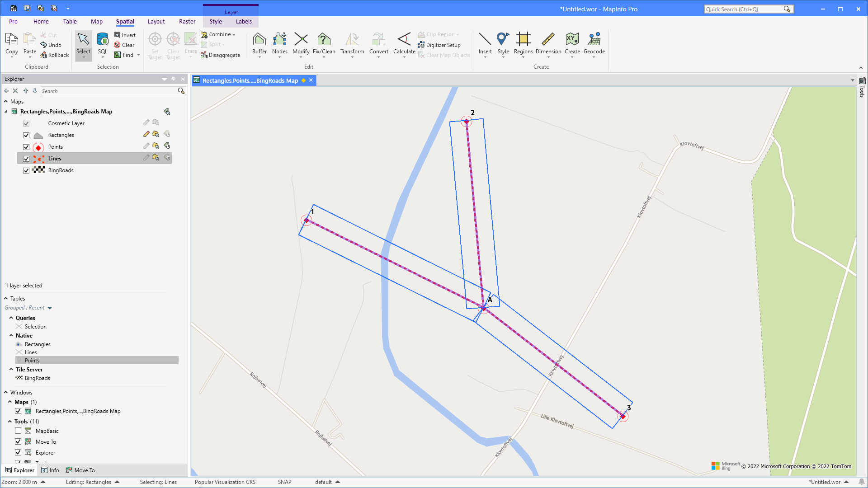Uncheck the BingRoads layer visibility
The image size is (868, 488).
click(x=26, y=170)
